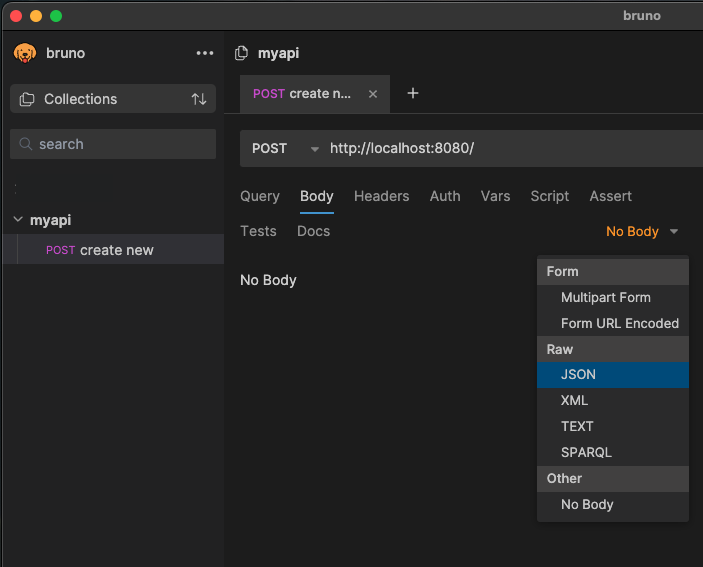This screenshot has width=703, height=567.
Task: Switch to the Auth tab
Action: tap(445, 196)
